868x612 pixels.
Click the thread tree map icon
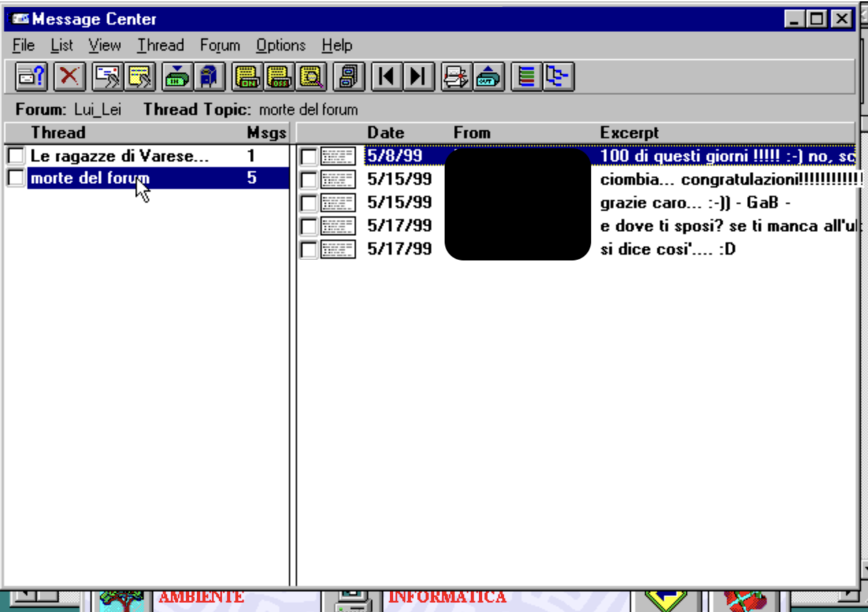tap(559, 76)
